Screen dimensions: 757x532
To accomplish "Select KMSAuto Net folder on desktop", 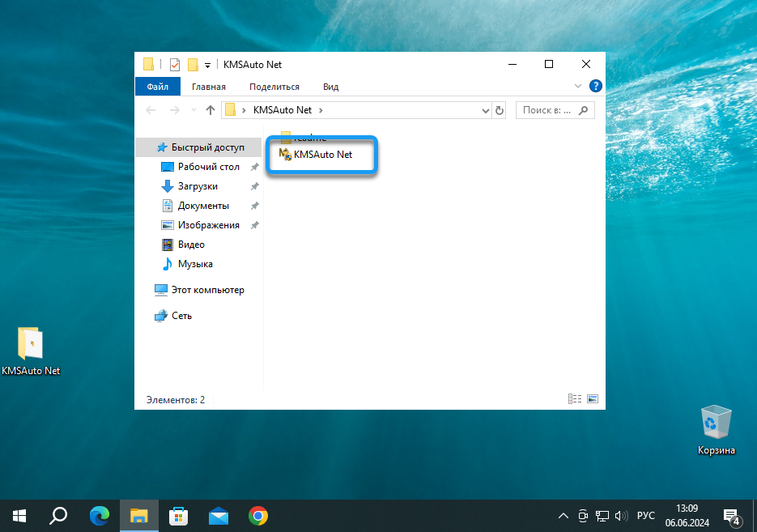I will [31, 351].
